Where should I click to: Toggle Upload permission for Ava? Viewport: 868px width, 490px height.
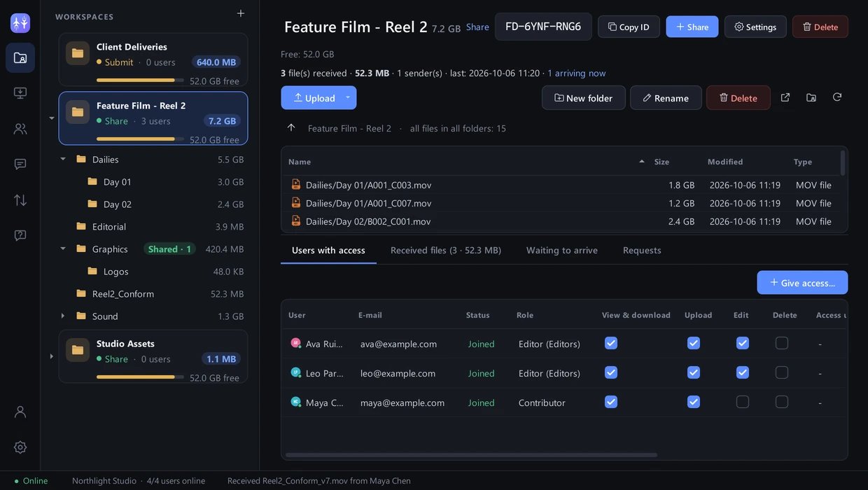694,343
